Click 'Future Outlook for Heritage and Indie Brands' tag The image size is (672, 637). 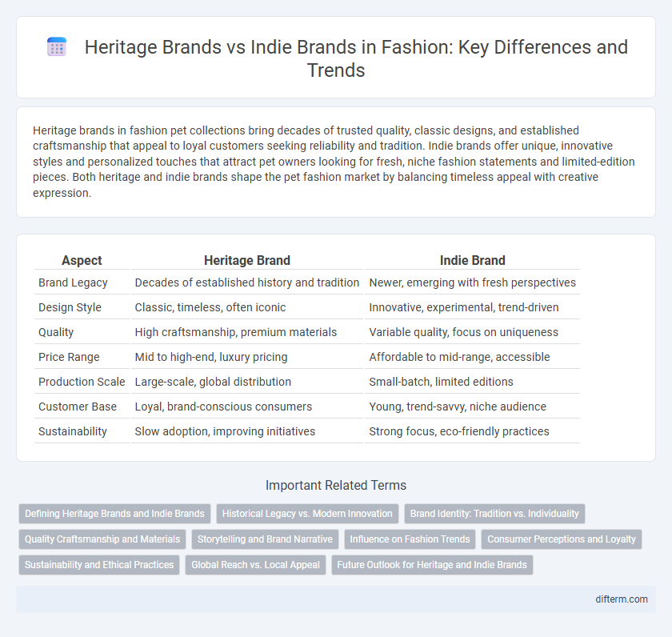pos(432,565)
